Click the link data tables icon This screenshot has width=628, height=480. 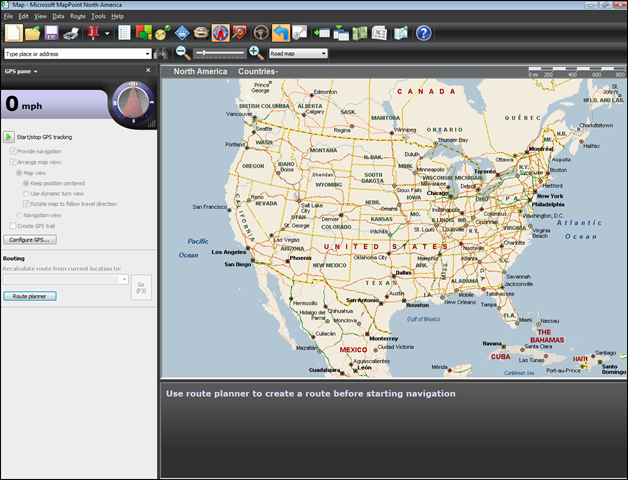tap(341, 33)
